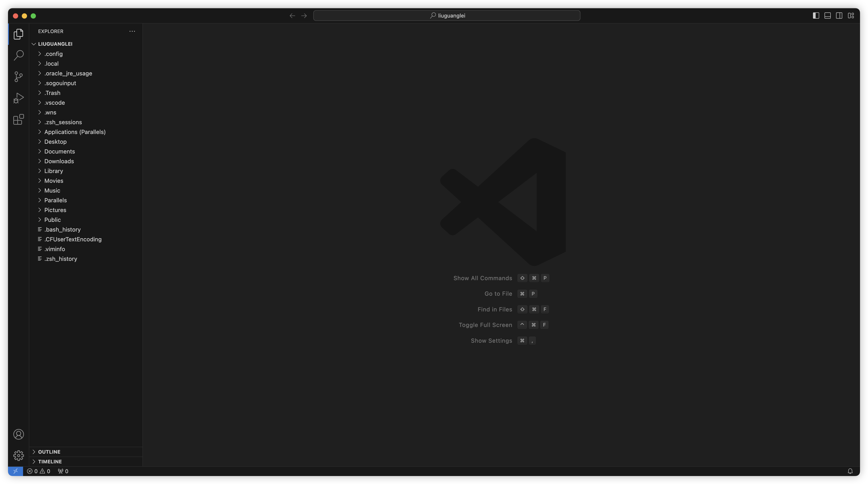Open Customize Layout in the title bar
Image resolution: width=868 pixels, height=484 pixels.
pos(851,16)
